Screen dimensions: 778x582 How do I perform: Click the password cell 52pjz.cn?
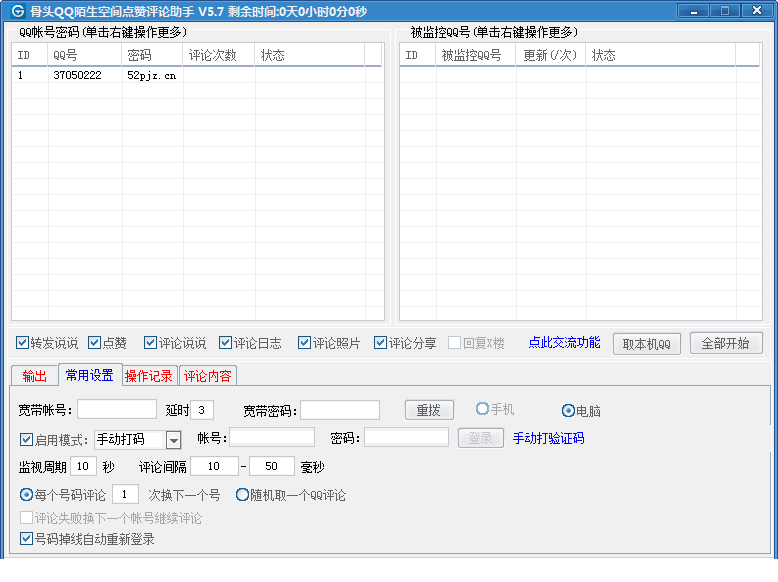[x=152, y=75]
